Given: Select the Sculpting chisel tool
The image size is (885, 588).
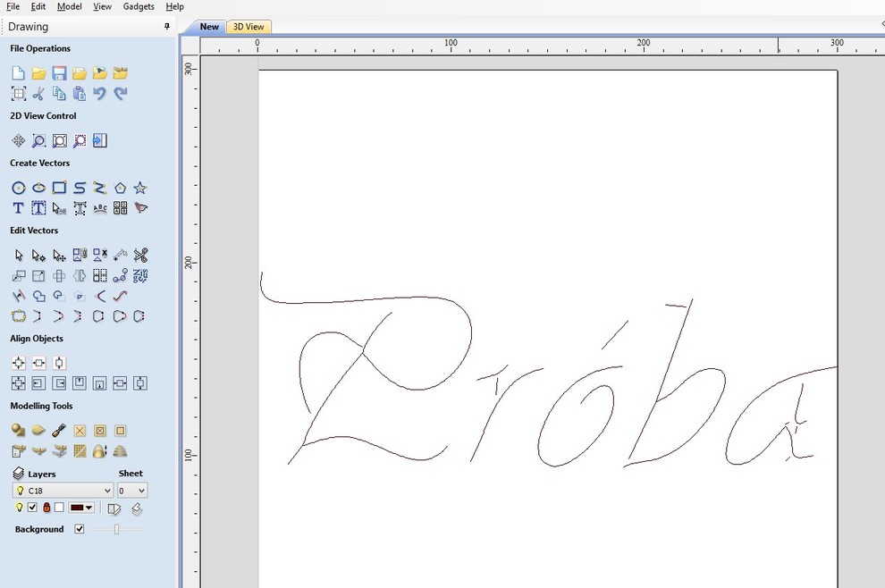Looking at the screenshot, I should (x=59, y=431).
